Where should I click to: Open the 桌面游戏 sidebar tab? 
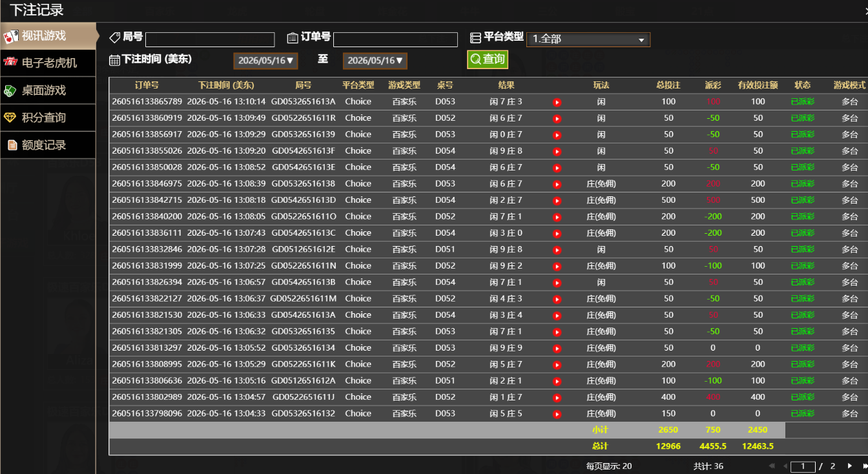(48, 90)
